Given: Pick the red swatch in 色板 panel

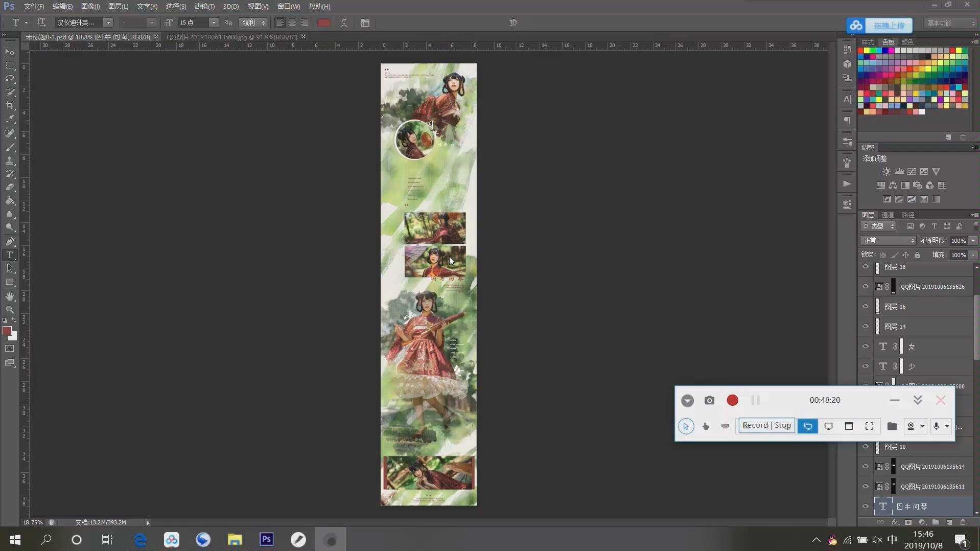Looking at the screenshot, I should tap(860, 51).
